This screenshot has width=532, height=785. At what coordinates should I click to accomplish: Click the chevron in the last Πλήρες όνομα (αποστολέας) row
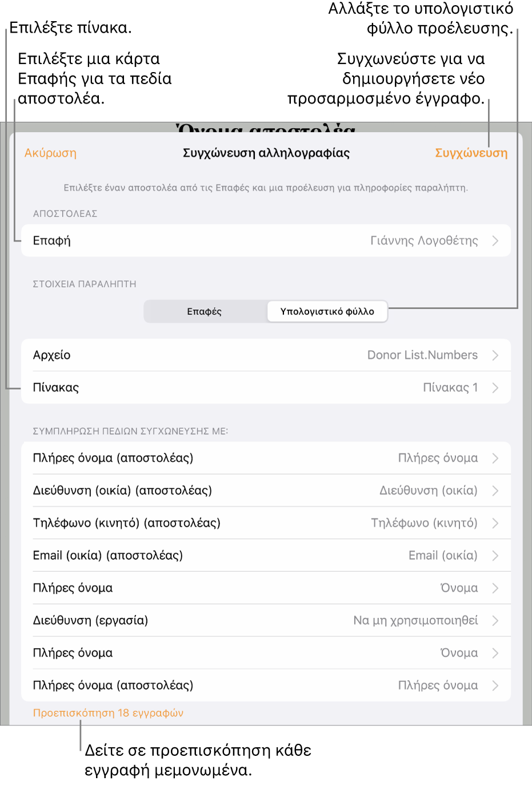tap(495, 686)
